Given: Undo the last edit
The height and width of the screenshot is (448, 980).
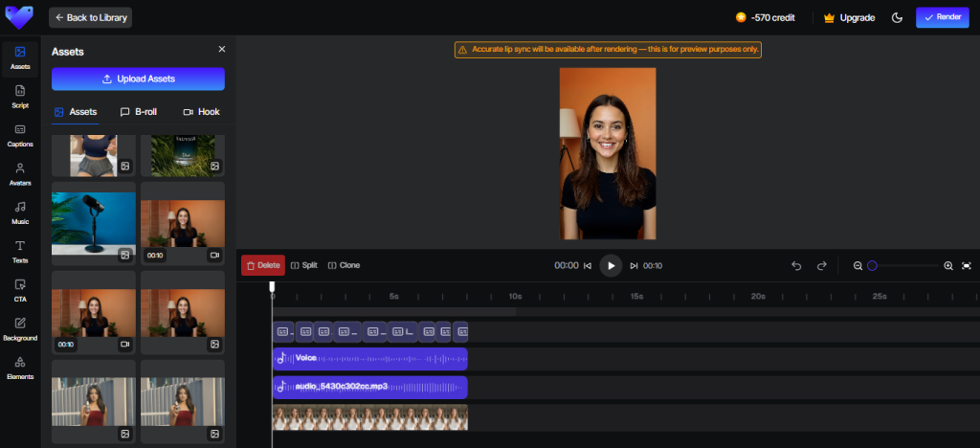Looking at the screenshot, I should [796, 265].
